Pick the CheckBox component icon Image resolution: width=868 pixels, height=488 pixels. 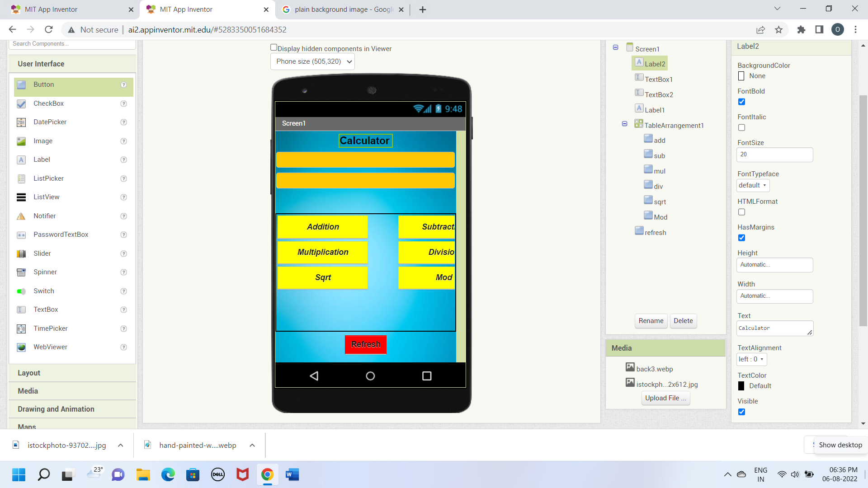click(x=21, y=104)
